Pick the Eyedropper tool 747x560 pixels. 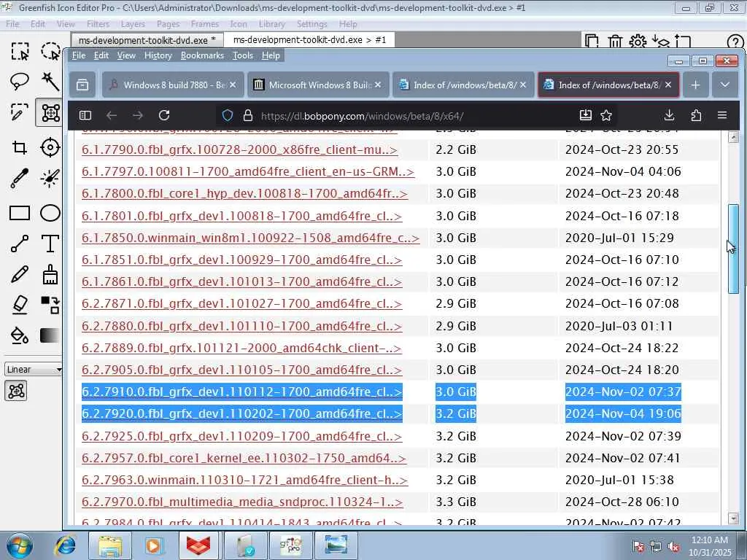pyautogui.click(x=20, y=178)
